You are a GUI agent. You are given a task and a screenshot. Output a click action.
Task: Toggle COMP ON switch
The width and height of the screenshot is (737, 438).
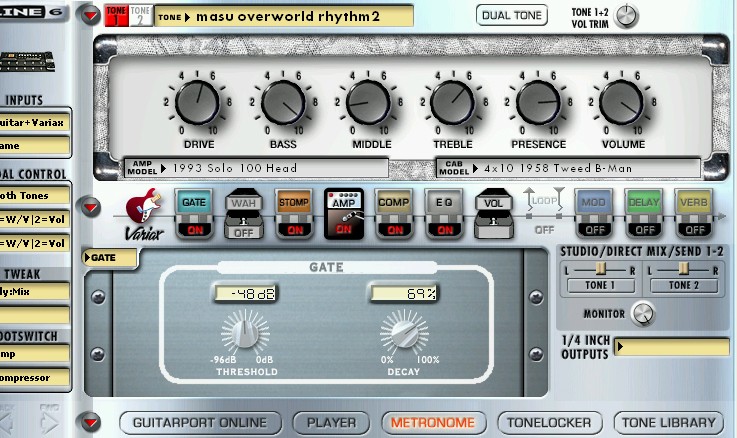[x=395, y=230]
